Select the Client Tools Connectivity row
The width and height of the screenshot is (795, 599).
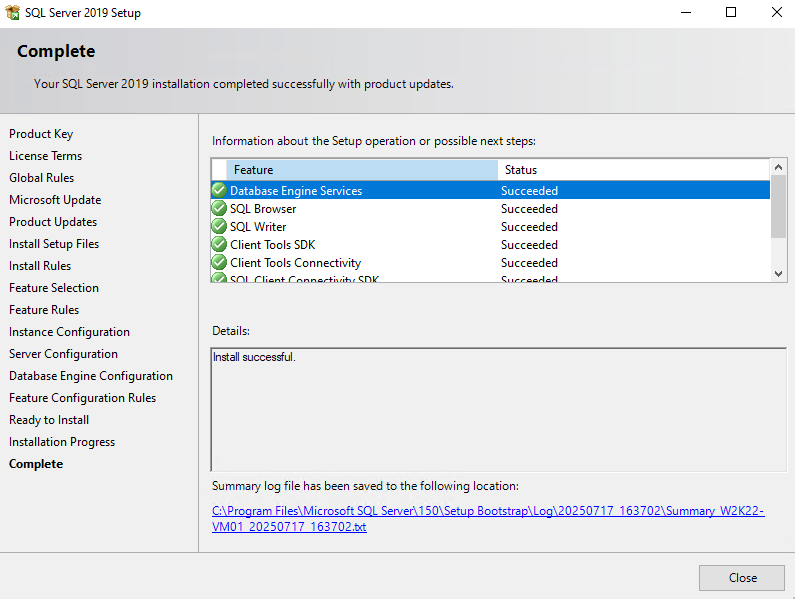coord(490,262)
